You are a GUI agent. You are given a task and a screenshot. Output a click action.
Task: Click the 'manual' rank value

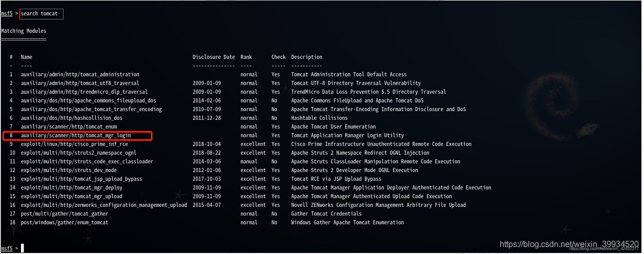[x=249, y=161]
